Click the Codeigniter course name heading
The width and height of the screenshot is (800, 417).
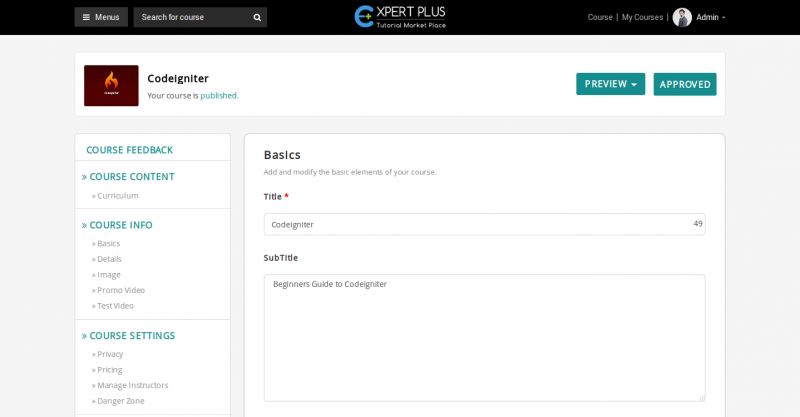[x=178, y=79]
